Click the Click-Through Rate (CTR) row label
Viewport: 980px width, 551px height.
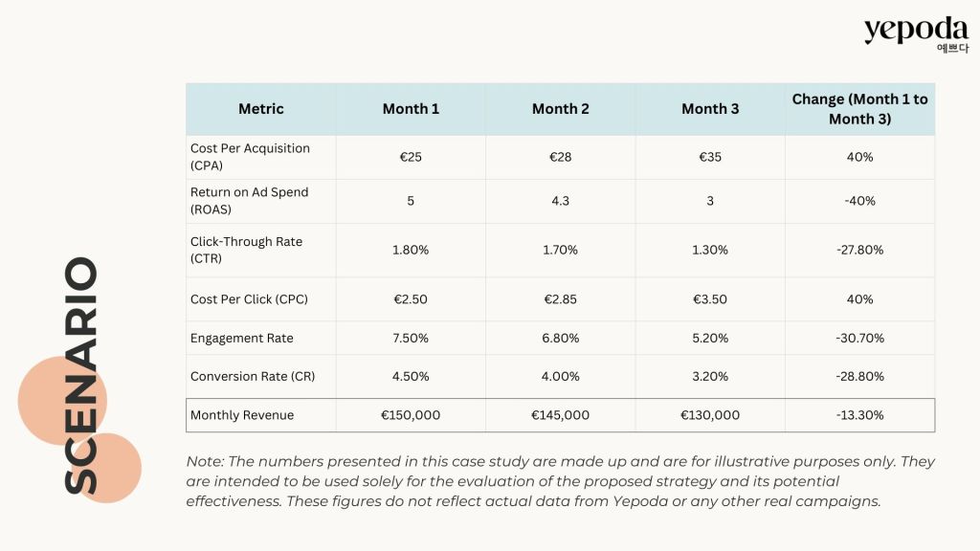[246, 250]
